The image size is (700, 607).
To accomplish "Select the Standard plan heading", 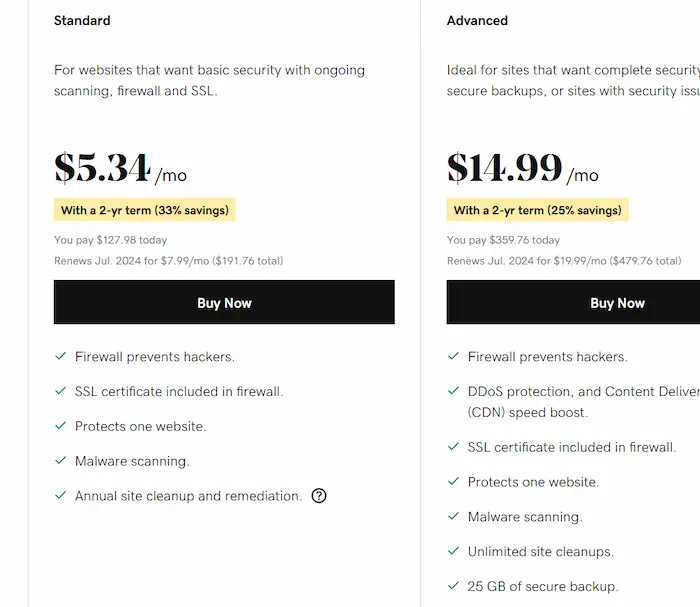I will click(82, 20).
